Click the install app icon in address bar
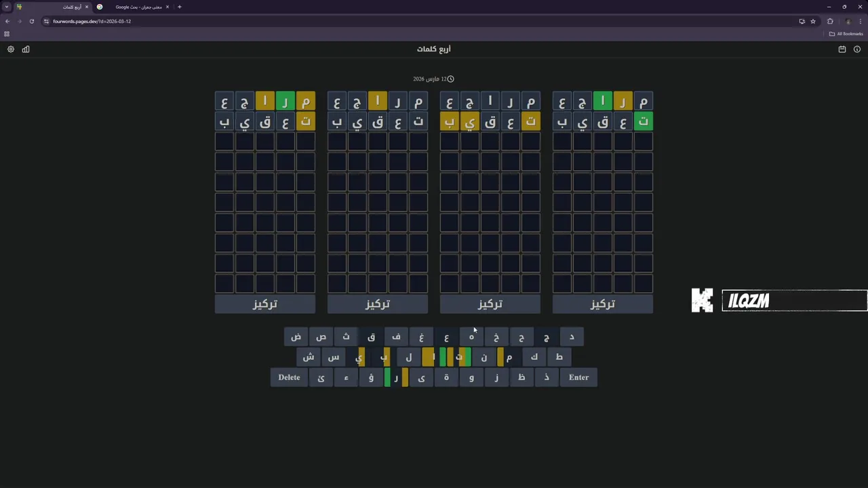This screenshot has height=488, width=868. (802, 21)
